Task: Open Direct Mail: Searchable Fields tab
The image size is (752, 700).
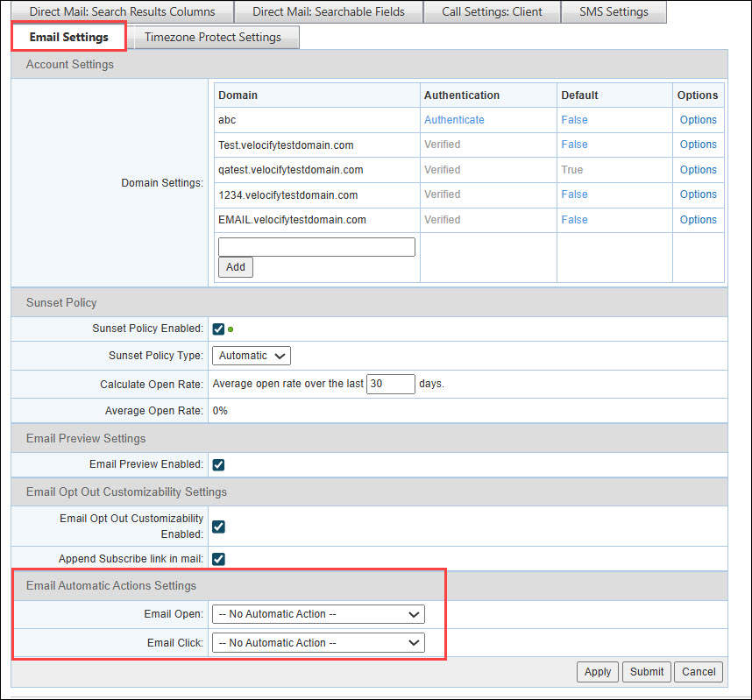Action: (x=329, y=12)
